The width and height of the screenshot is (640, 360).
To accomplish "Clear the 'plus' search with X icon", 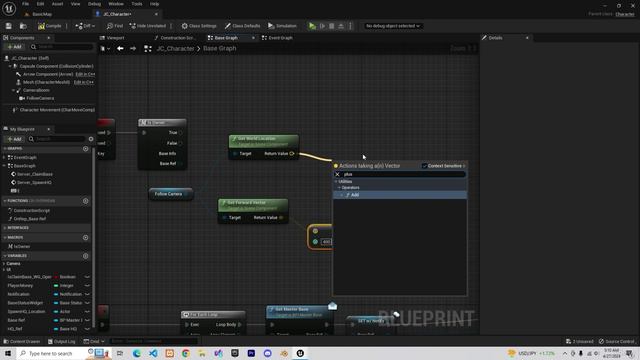I will [x=338, y=174].
